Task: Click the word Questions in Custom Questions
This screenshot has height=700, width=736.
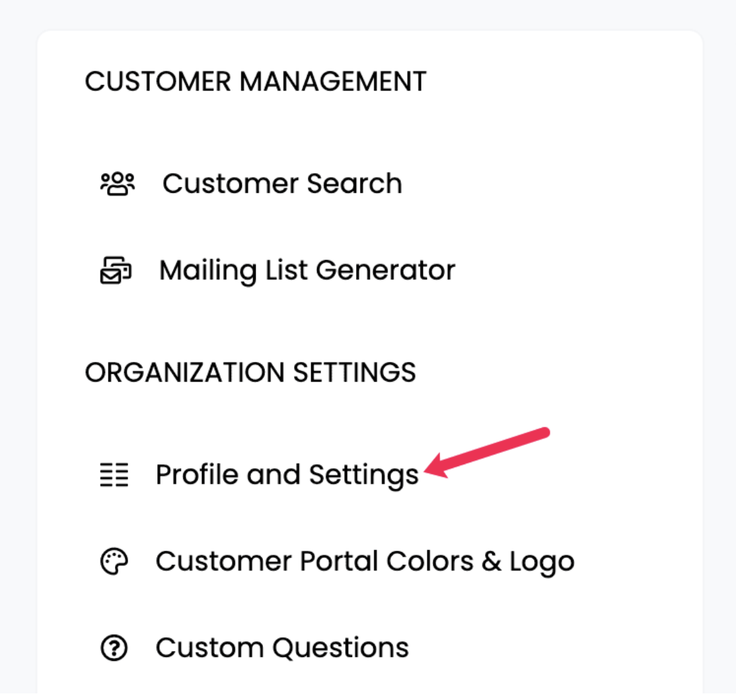Action: (341, 648)
